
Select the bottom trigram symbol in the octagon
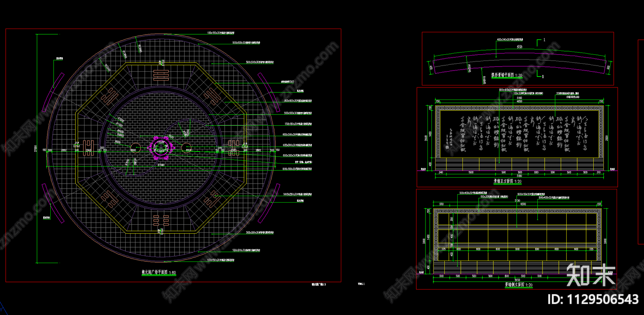[x=161, y=220]
